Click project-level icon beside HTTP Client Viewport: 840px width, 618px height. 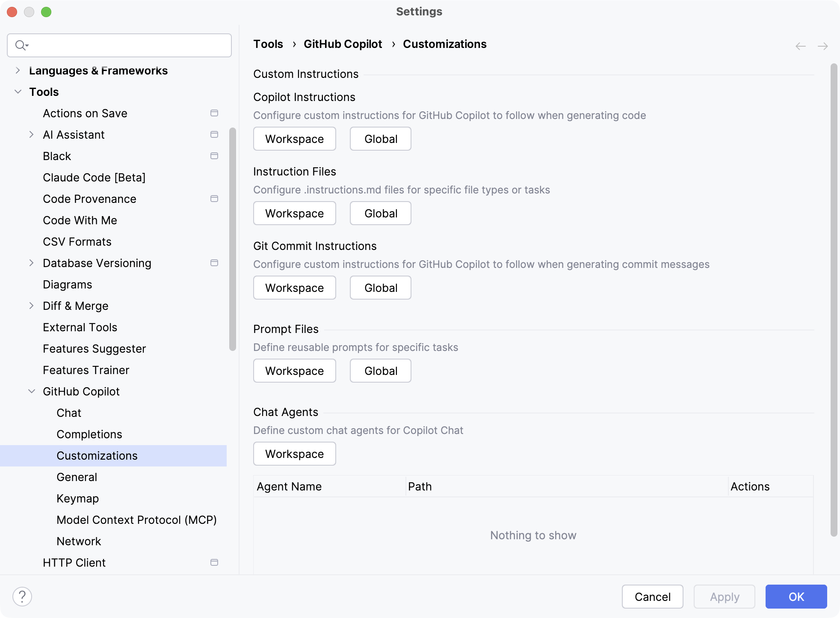coord(214,562)
